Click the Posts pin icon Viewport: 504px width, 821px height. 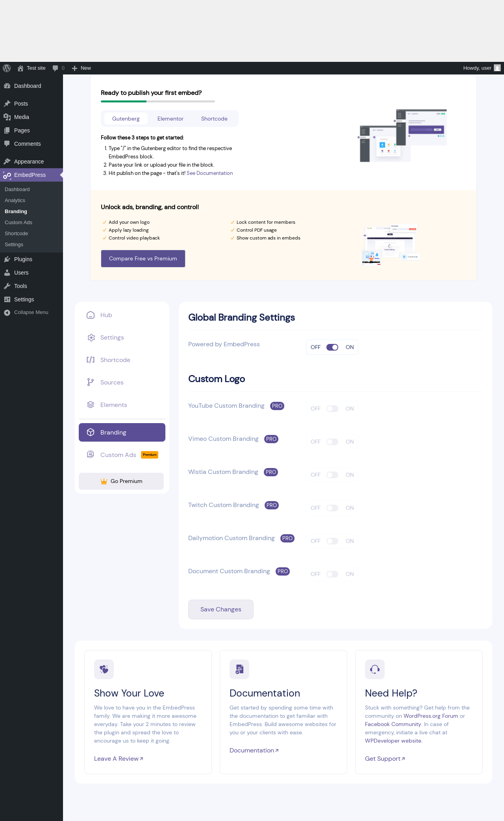[7, 104]
